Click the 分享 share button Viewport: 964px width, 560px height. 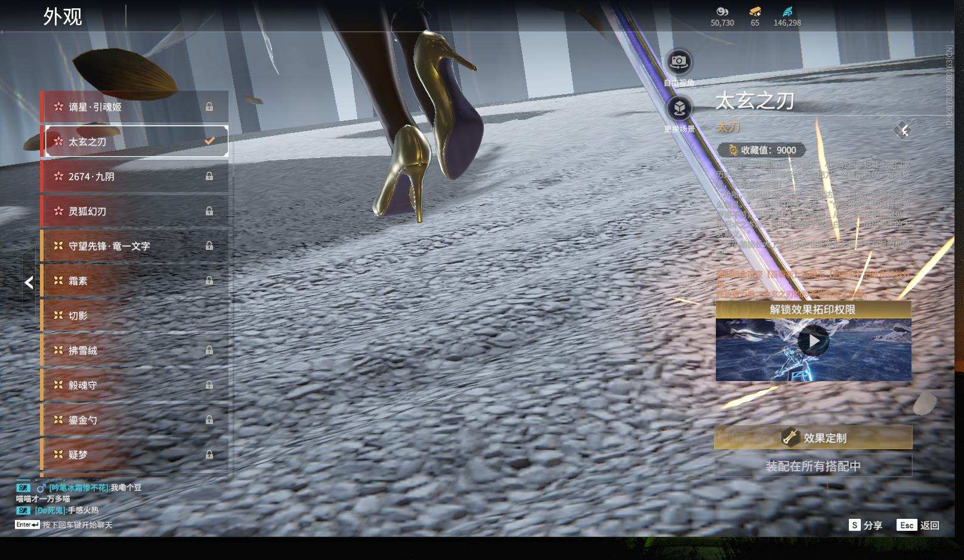tap(866, 525)
